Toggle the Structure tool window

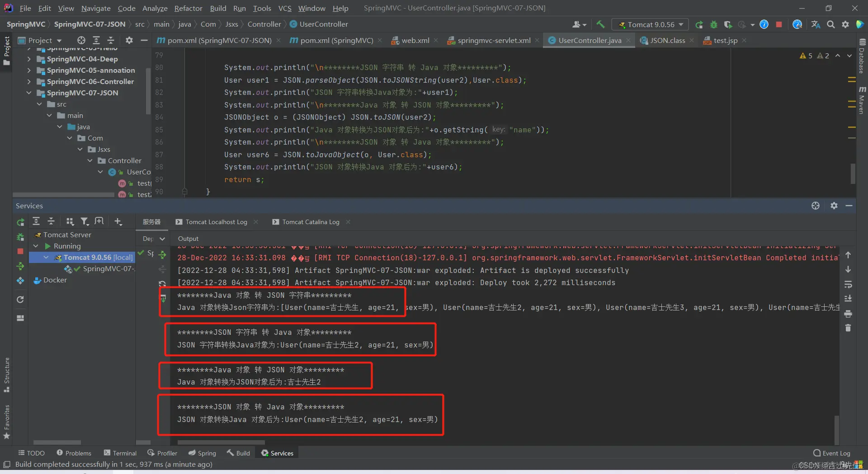tap(6, 375)
